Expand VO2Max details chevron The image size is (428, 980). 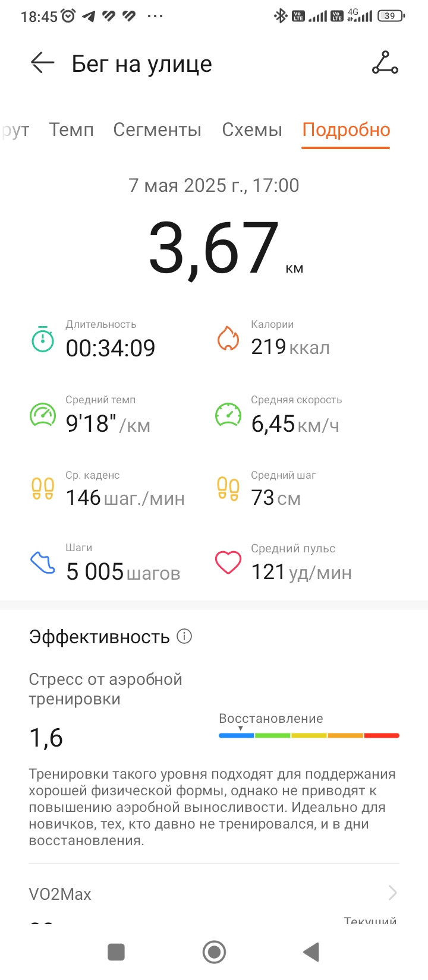(392, 892)
